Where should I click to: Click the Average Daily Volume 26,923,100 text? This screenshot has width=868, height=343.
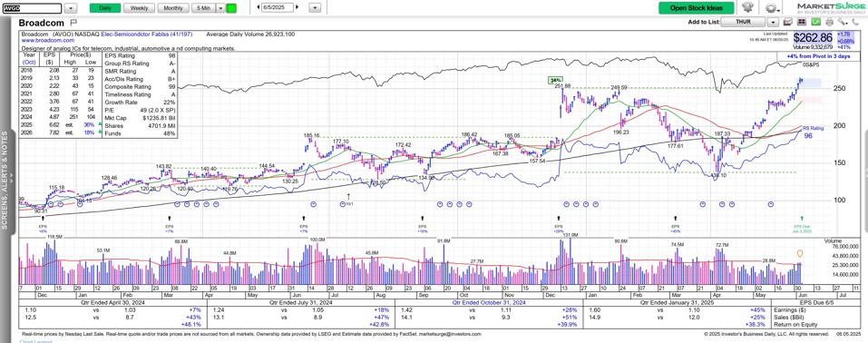250,34
